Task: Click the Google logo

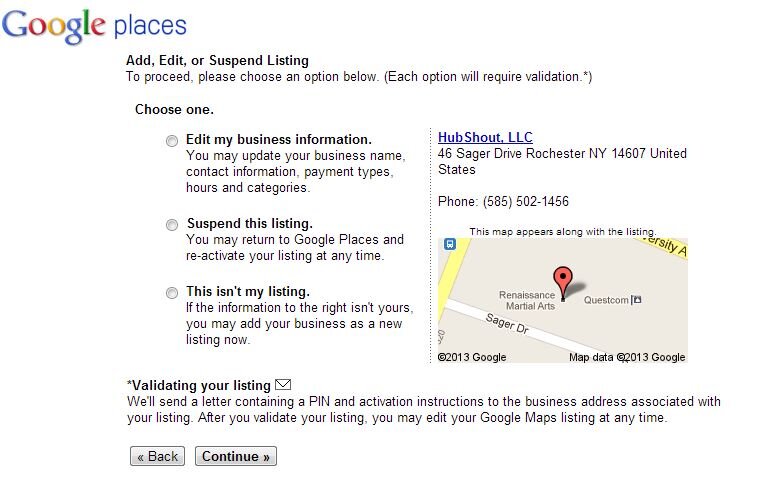Action: [53, 26]
